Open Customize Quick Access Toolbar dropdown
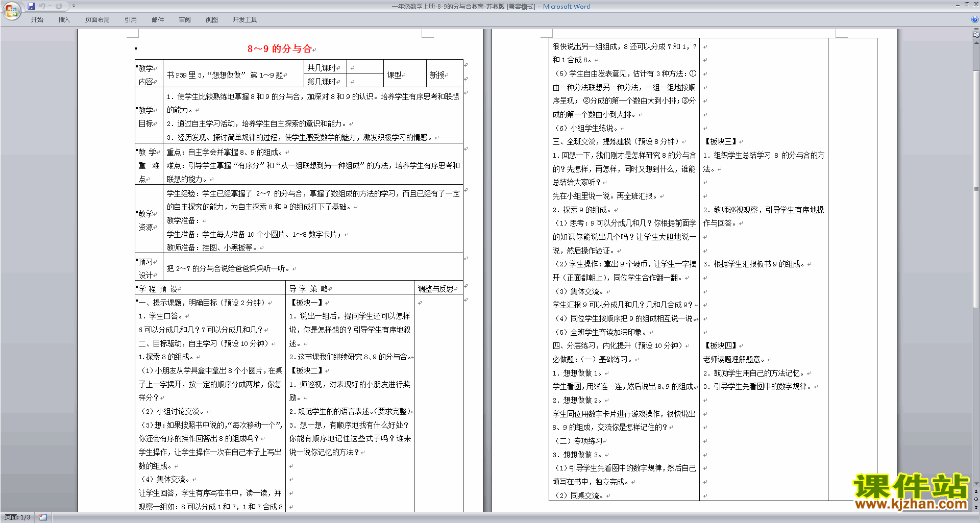The width and height of the screenshot is (980, 523). click(x=74, y=6)
